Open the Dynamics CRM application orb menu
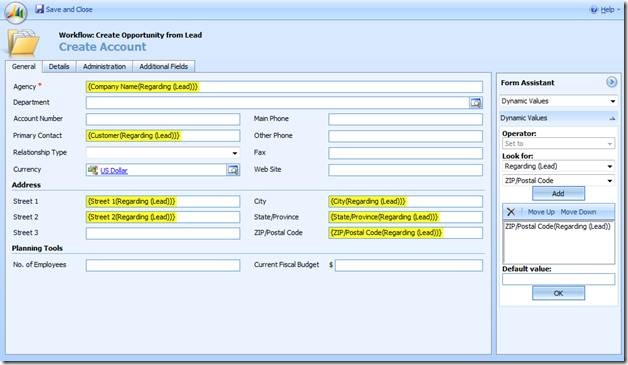The height and width of the screenshot is (365, 628). (16, 12)
